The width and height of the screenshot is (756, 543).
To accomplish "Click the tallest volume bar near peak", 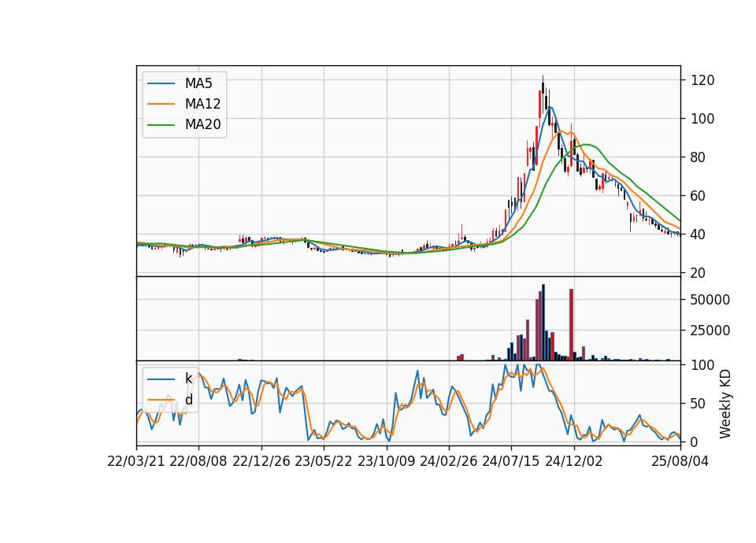I will point(543,323).
